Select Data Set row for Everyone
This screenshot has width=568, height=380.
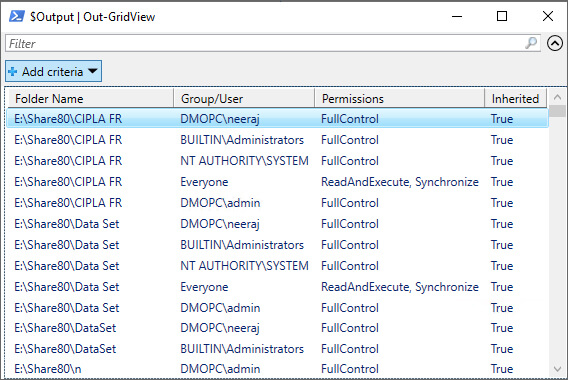(277, 287)
